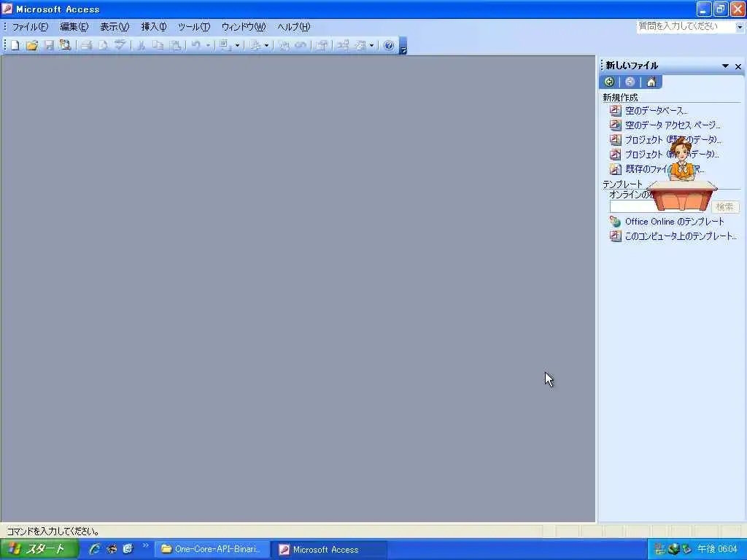
Task: Click the Home icon in task pane
Action: click(651, 82)
